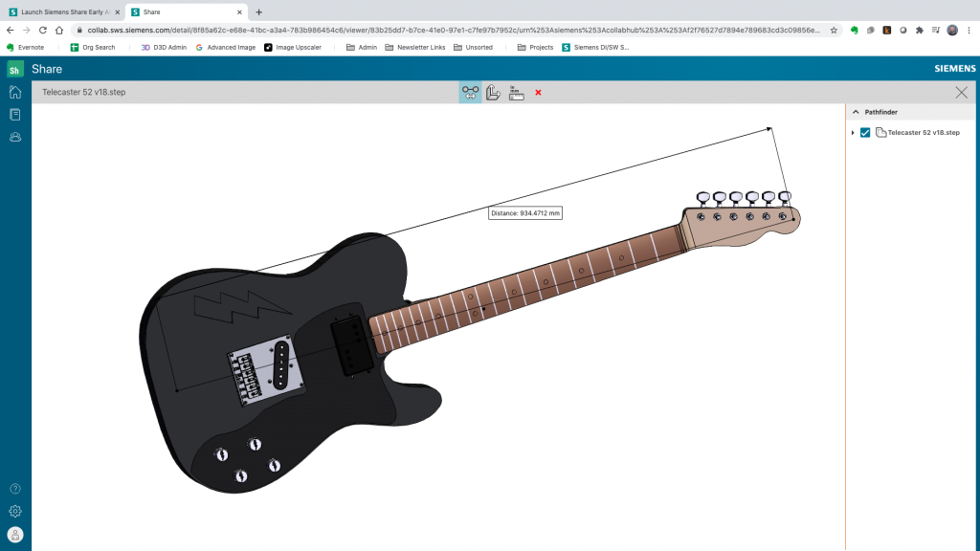This screenshot has height=551, width=980.
Task: Open the orange K extension icon
Action: pos(886,30)
